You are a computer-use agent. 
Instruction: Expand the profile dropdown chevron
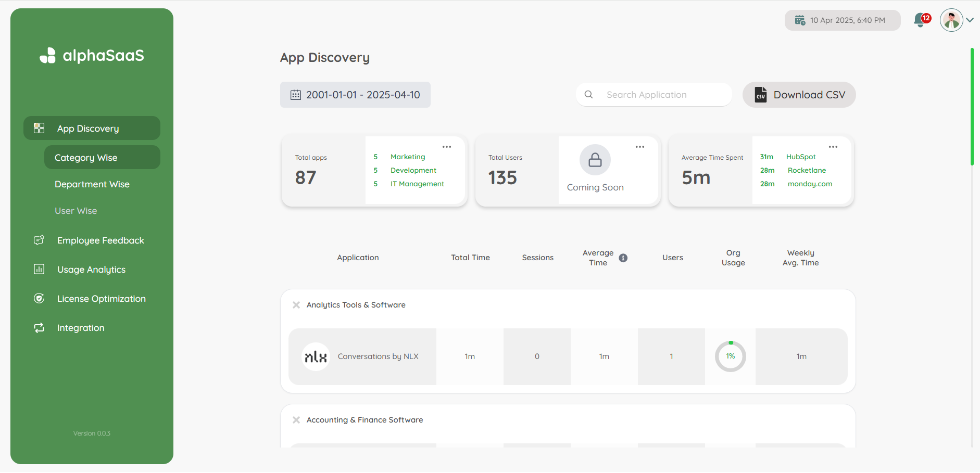(x=970, y=20)
